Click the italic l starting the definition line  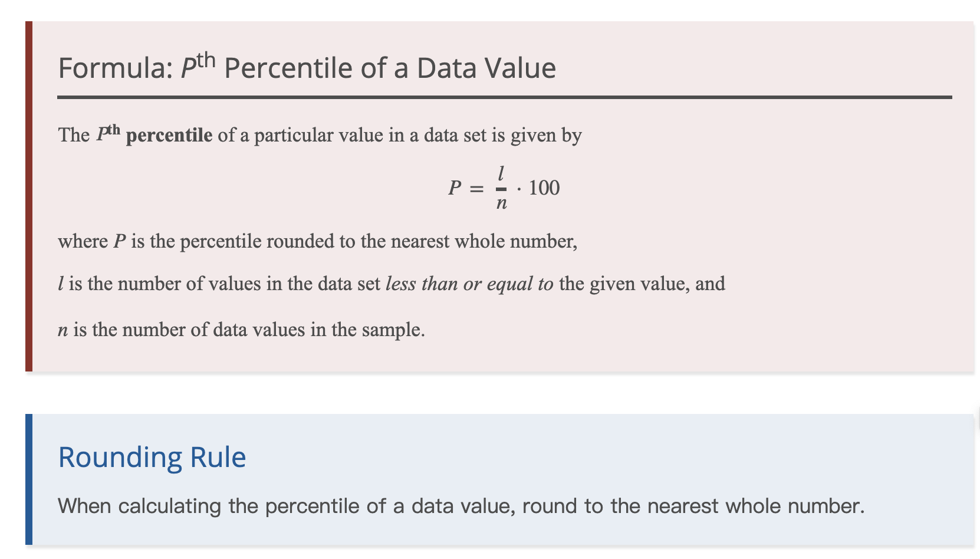point(61,284)
